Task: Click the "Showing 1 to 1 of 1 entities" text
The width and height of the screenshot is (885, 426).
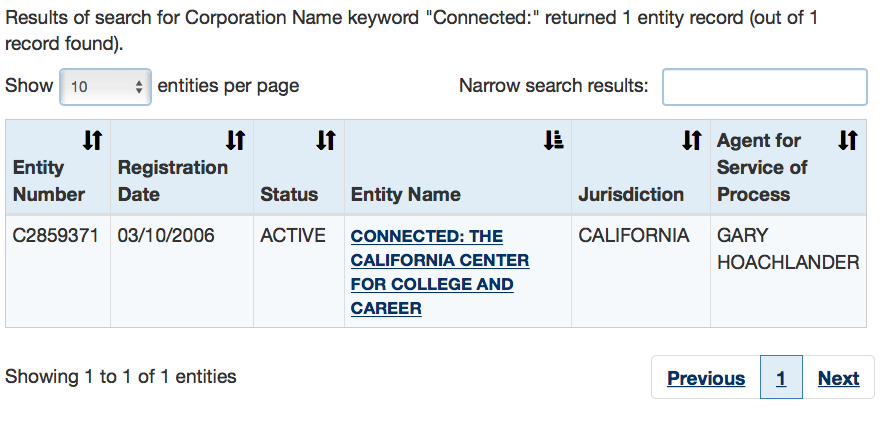Action: (x=121, y=377)
